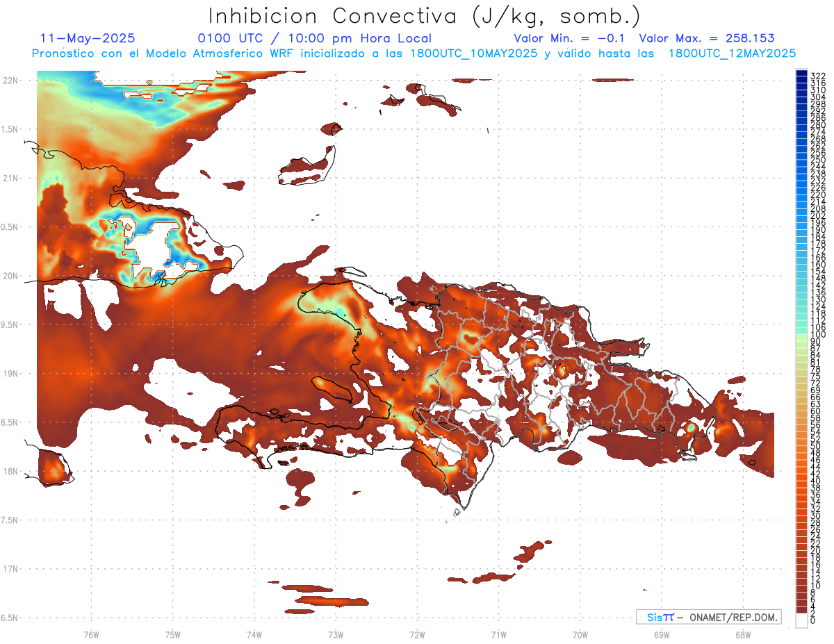Click the '76W' longitude label
This screenshot has width=834, height=644.
pos(91,634)
